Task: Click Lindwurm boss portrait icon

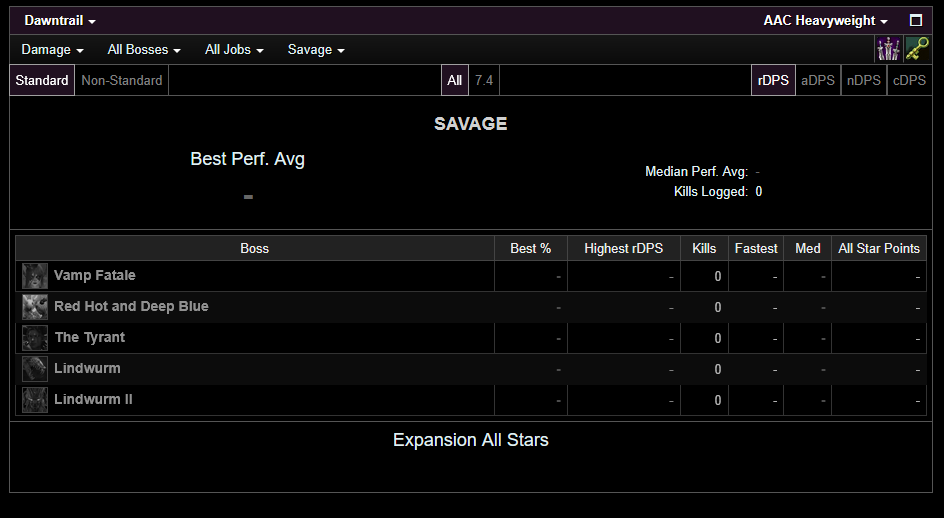Action: coord(35,369)
